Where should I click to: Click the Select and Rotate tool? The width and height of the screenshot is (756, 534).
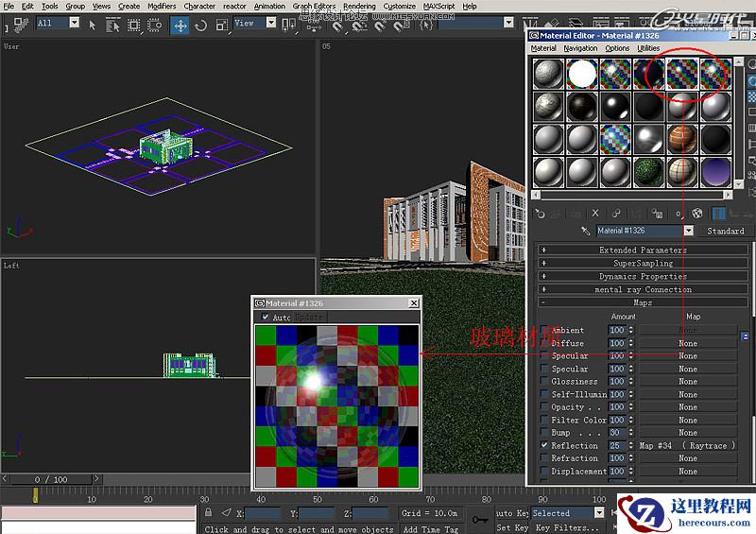200,25
